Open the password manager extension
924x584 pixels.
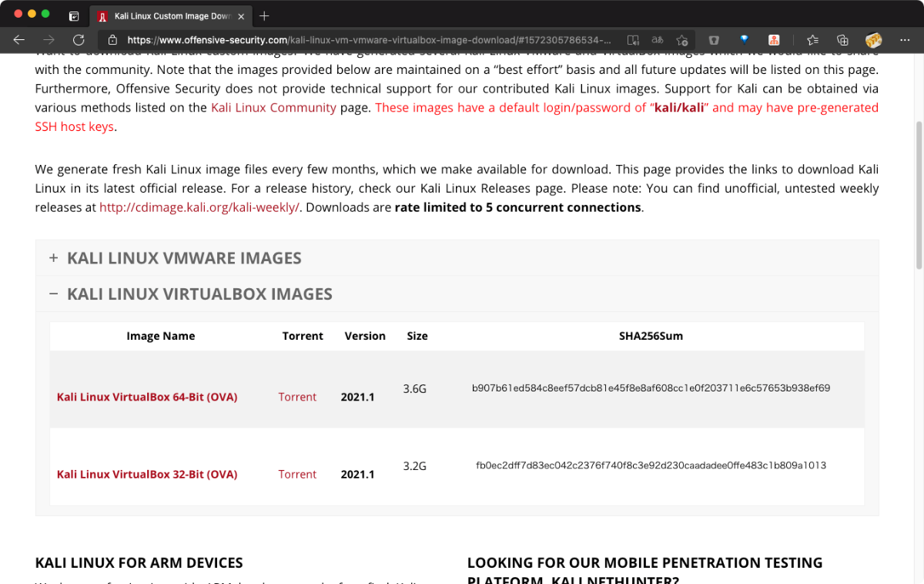pos(714,40)
